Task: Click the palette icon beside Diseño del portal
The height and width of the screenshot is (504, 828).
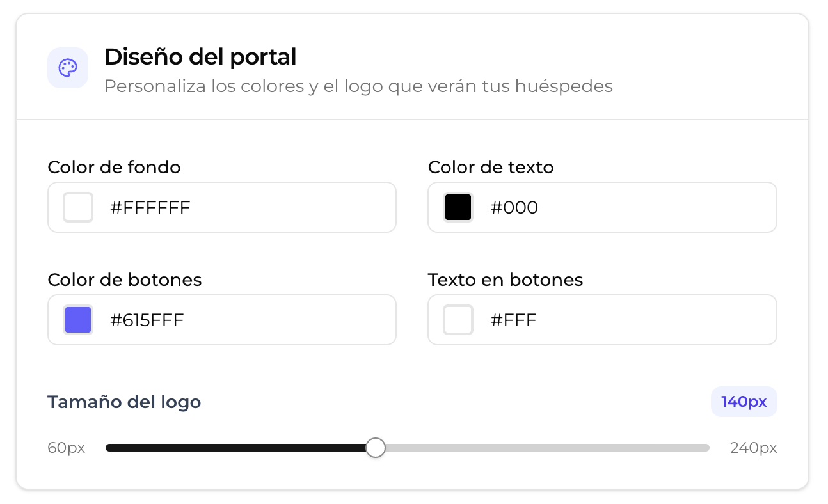Action: (x=68, y=68)
